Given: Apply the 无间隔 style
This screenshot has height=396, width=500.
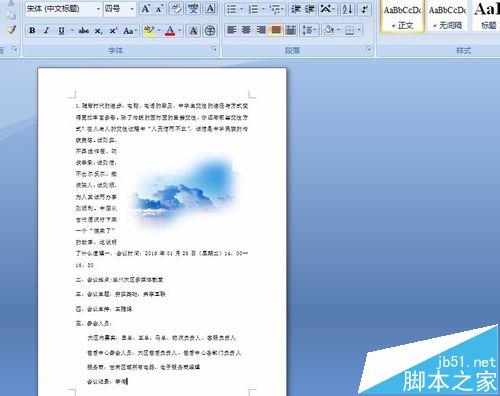Looking at the screenshot, I should [x=447, y=16].
